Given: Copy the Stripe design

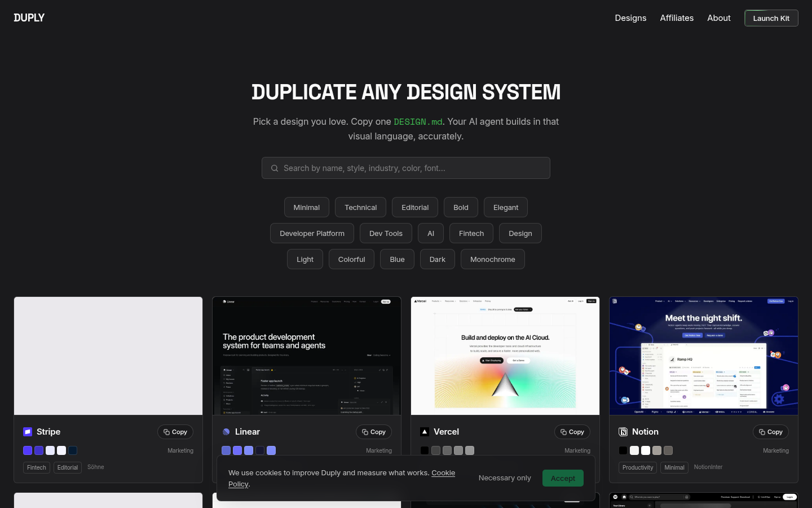Looking at the screenshot, I should (175, 432).
